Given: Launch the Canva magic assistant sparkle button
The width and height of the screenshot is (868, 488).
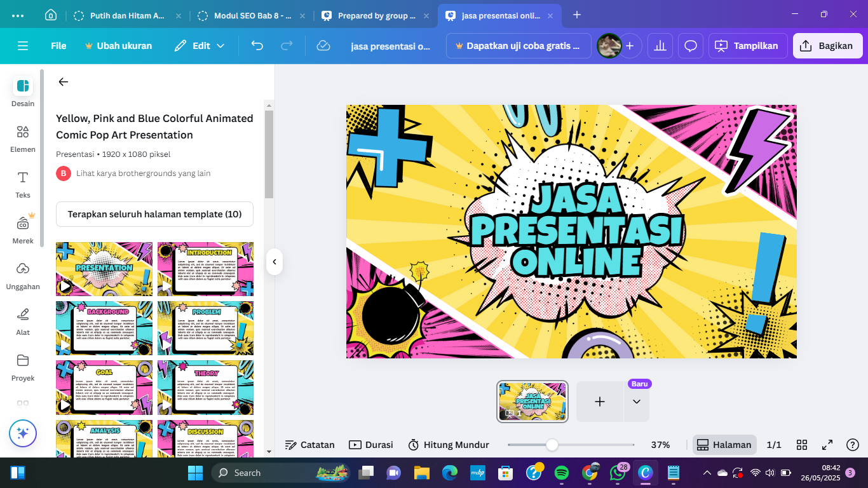Looking at the screenshot, I should 23,433.
